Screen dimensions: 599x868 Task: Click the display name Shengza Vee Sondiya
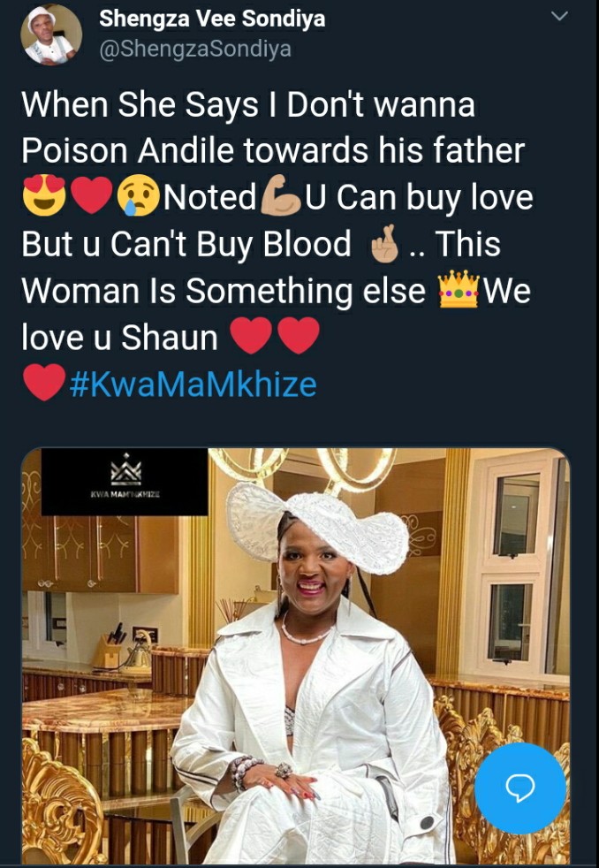212,19
